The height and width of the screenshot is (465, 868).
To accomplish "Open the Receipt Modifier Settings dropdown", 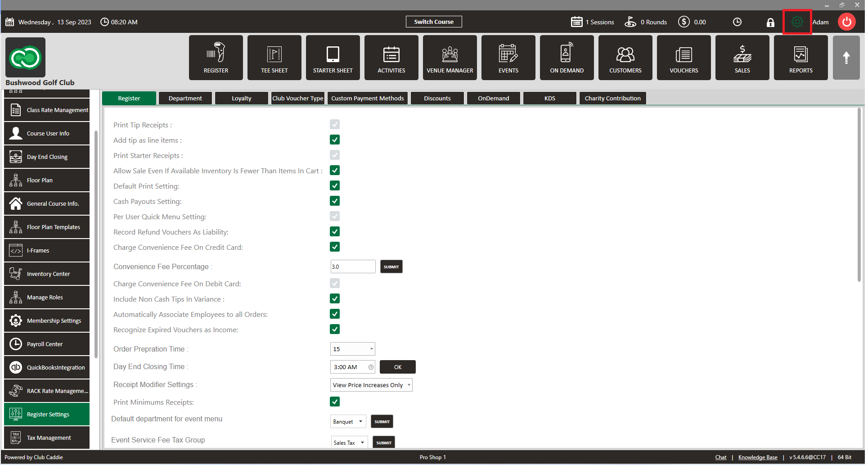I will [371, 385].
